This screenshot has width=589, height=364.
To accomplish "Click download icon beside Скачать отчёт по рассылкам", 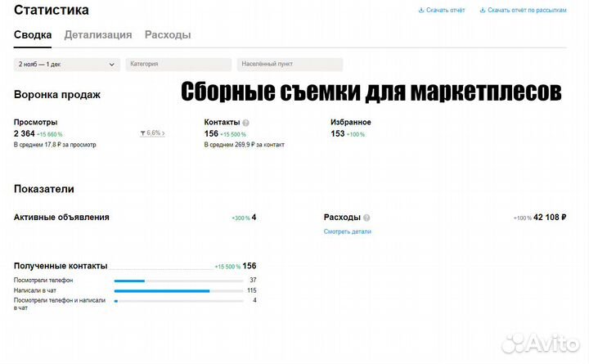I will point(483,10).
